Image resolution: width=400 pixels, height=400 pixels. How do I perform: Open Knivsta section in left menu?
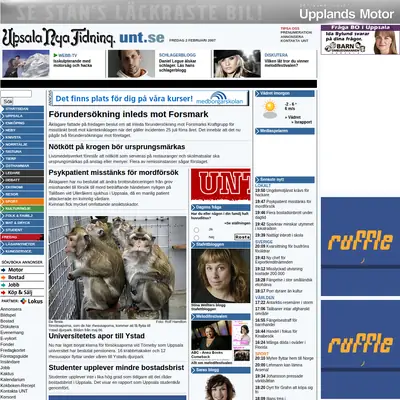click(22, 137)
